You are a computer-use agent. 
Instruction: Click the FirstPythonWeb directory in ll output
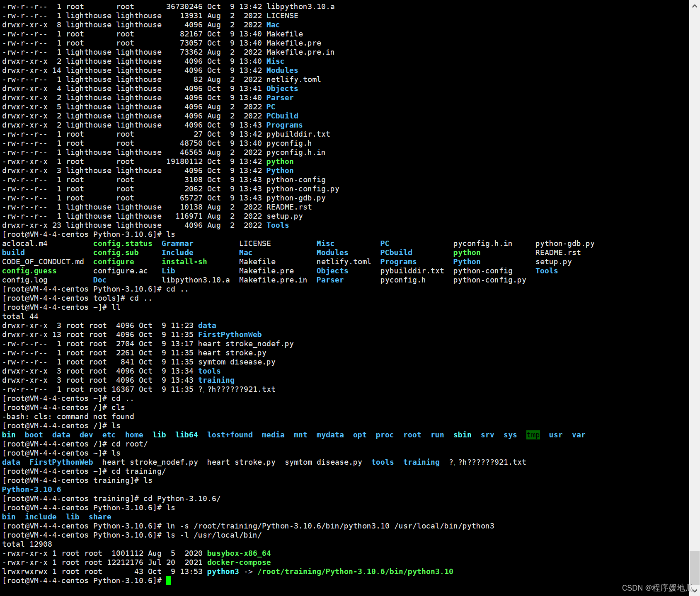230,335
